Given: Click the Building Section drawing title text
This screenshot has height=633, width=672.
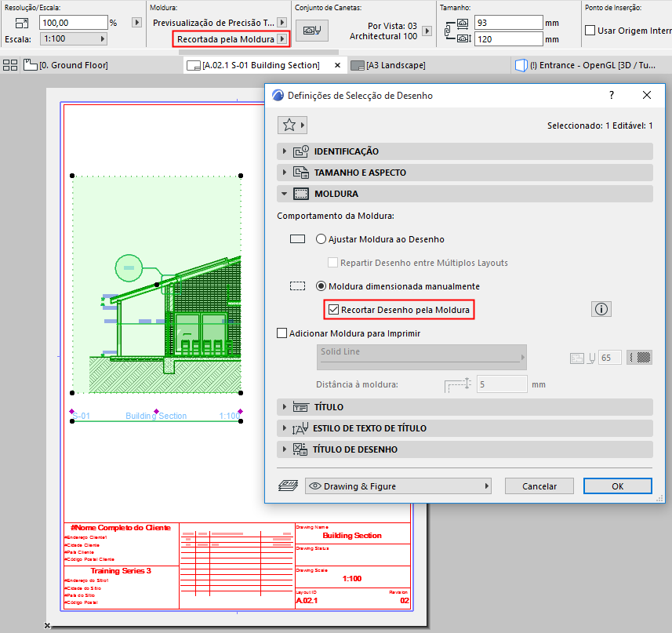Looking at the screenshot, I should tap(156, 416).
